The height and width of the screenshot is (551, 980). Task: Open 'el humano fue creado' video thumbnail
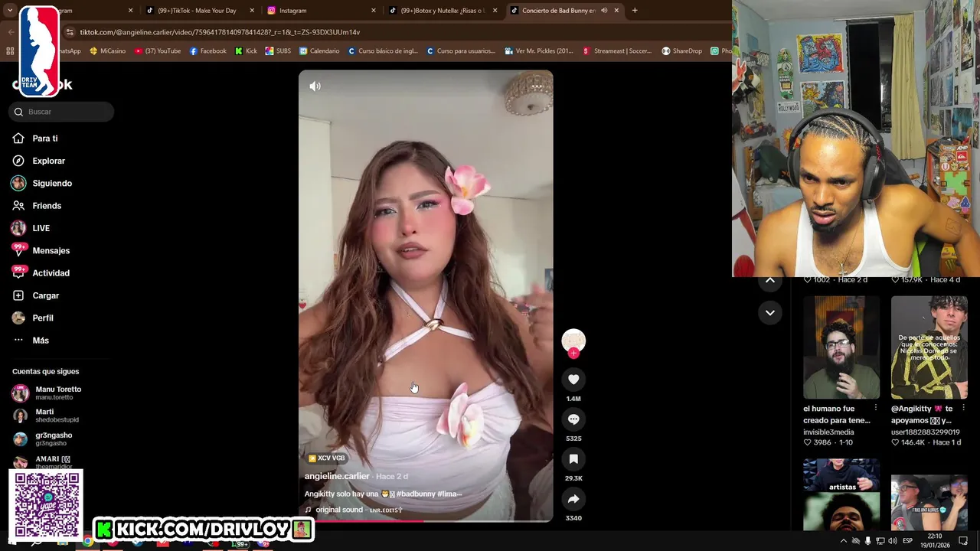point(841,347)
